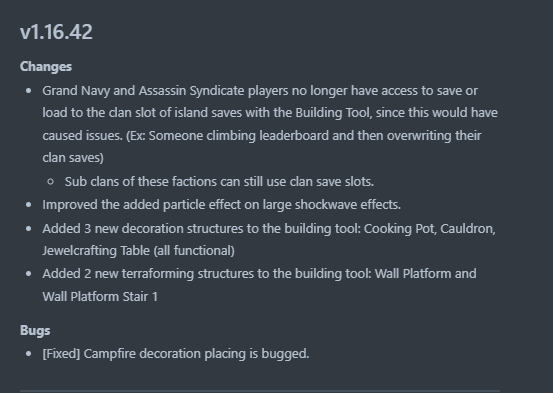Click the improved particle effect shockwave line
Viewport: 553px width, 393px height.
tap(221, 205)
